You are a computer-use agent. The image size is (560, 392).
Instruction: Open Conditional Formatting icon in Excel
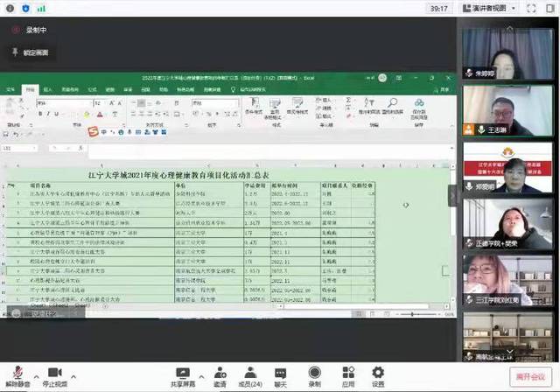[255, 106]
